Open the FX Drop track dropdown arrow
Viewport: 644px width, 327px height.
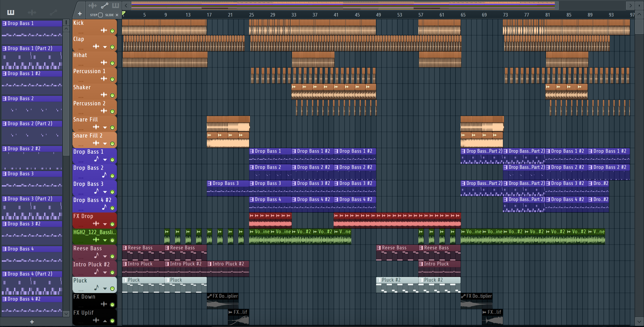105,224
